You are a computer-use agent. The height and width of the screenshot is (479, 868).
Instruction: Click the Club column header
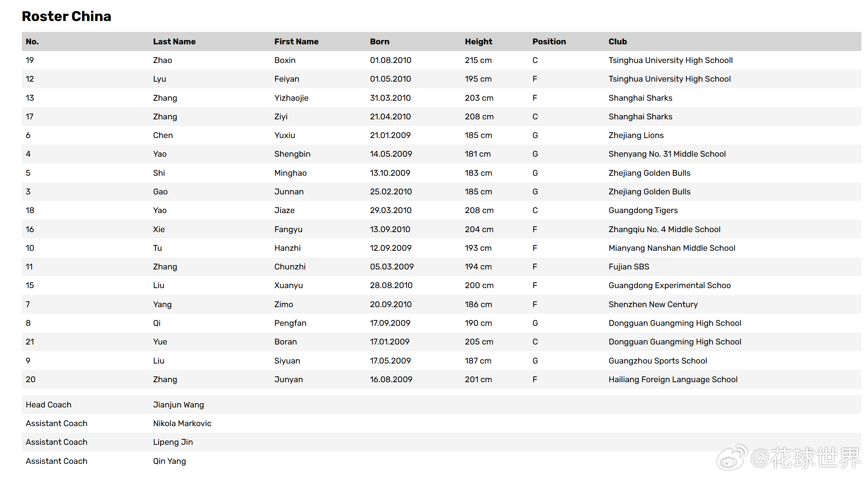coord(617,42)
